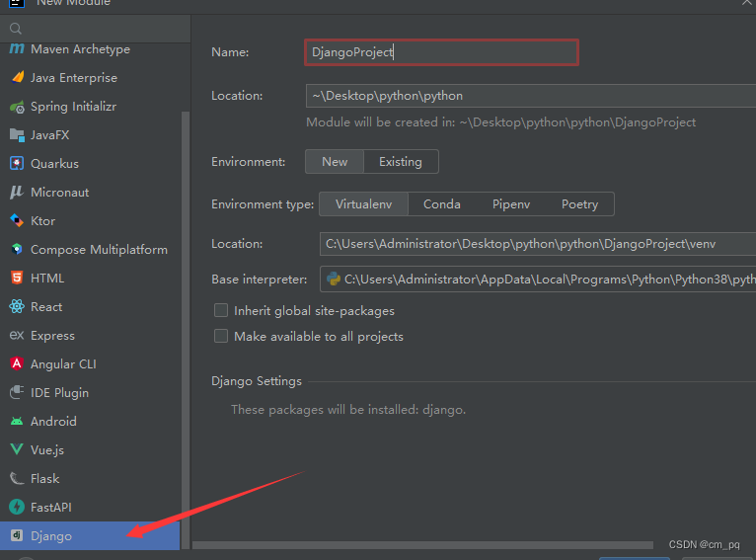Viewport: 756px width, 560px height.
Task: Click the search magnifier icon
Action: click(16, 29)
